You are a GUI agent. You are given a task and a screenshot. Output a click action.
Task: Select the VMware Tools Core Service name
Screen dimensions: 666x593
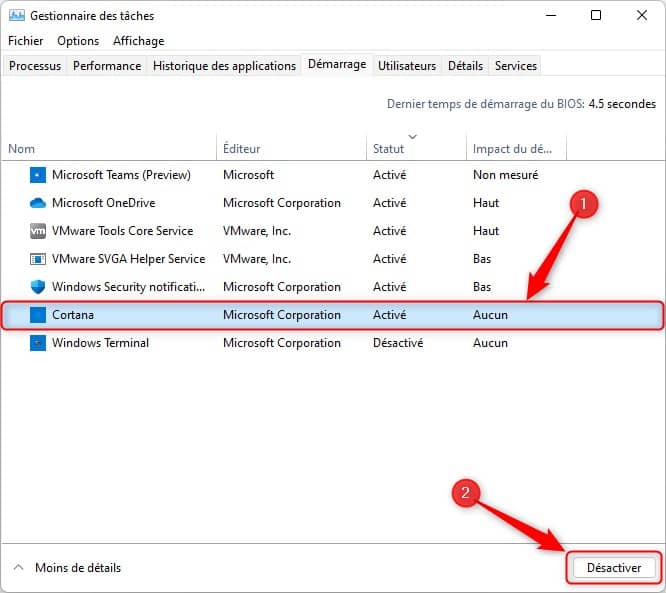pyautogui.click(x=122, y=231)
